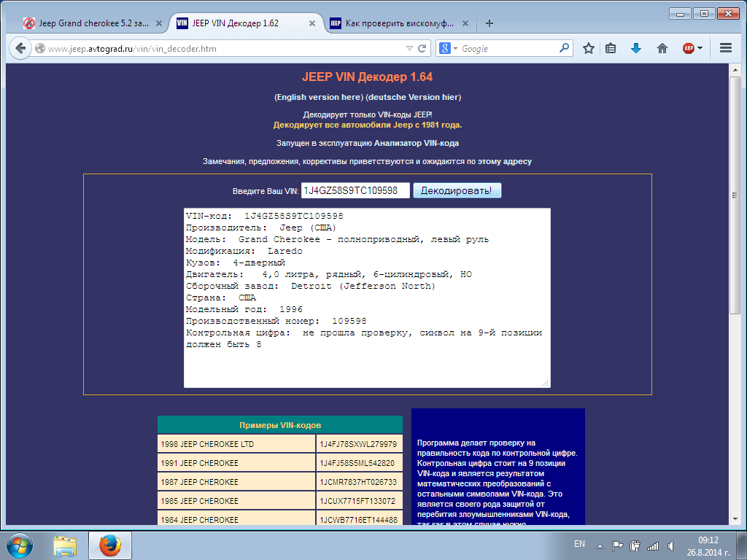Open the Firefox hamburger menu

click(x=726, y=48)
